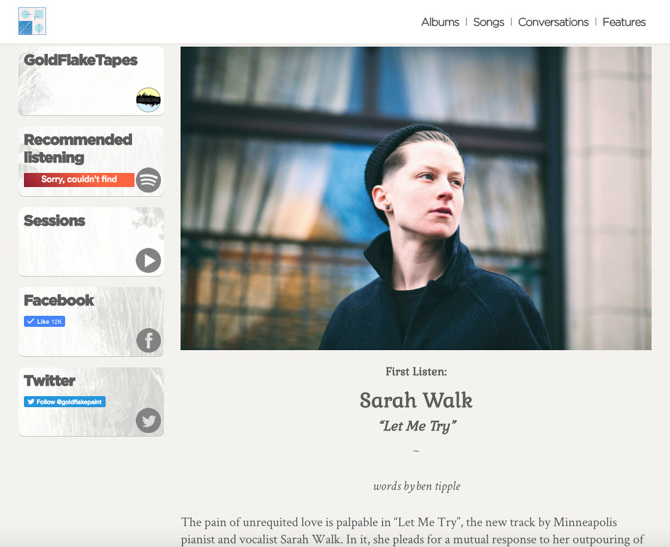Go to Conversations in the top navigation
The height and width of the screenshot is (547, 670).
(x=553, y=22)
